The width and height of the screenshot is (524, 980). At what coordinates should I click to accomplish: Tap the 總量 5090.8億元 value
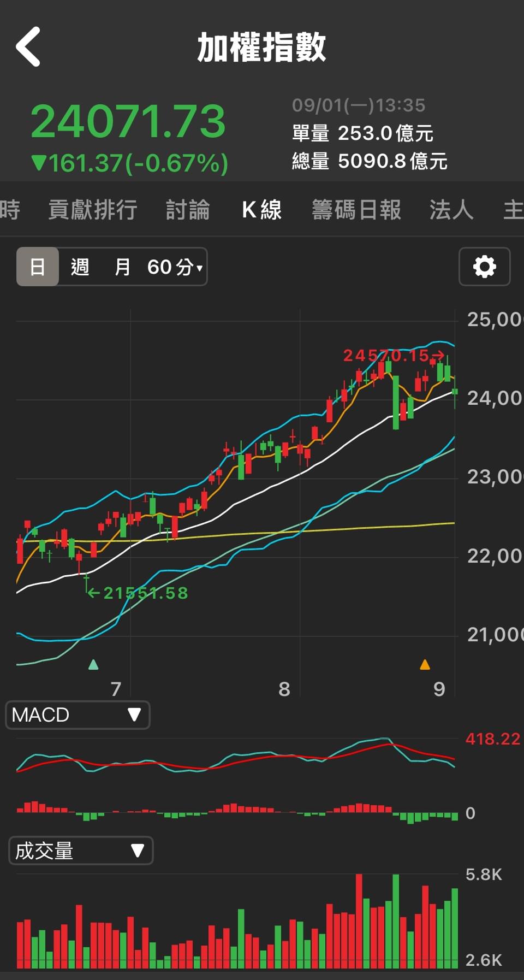click(370, 161)
